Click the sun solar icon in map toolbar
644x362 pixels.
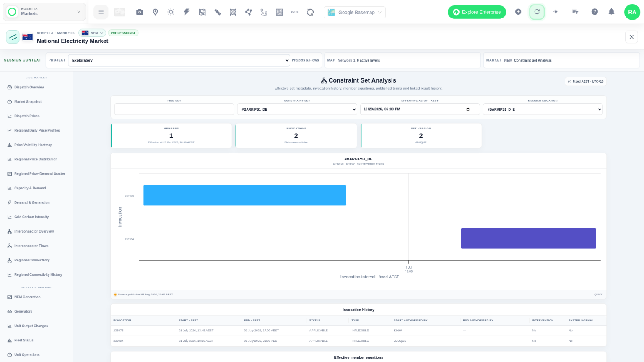click(x=171, y=12)
